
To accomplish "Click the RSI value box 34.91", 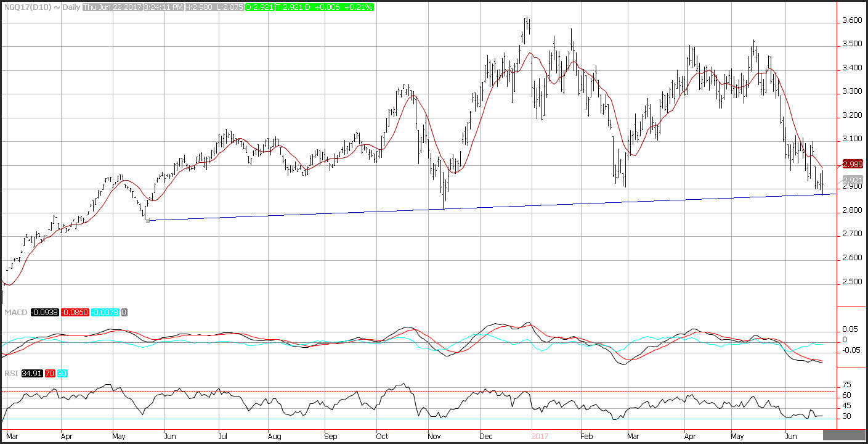I will coord(32,374).
